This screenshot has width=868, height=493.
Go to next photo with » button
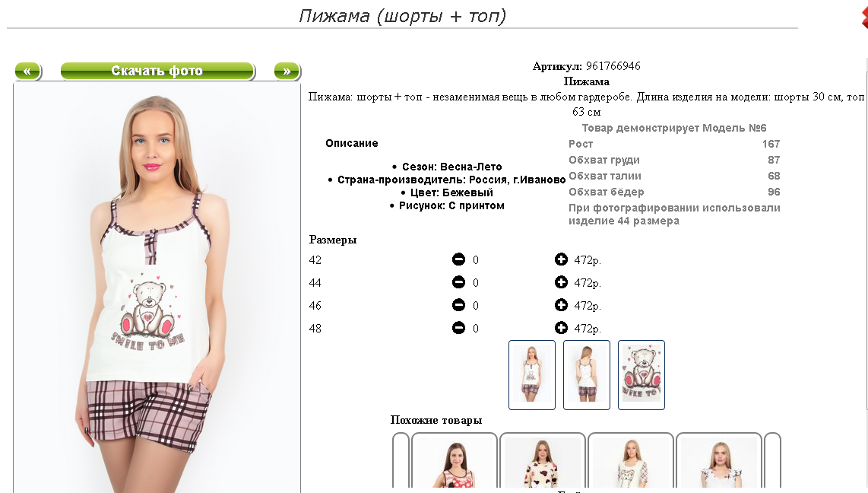pos(287,71)
